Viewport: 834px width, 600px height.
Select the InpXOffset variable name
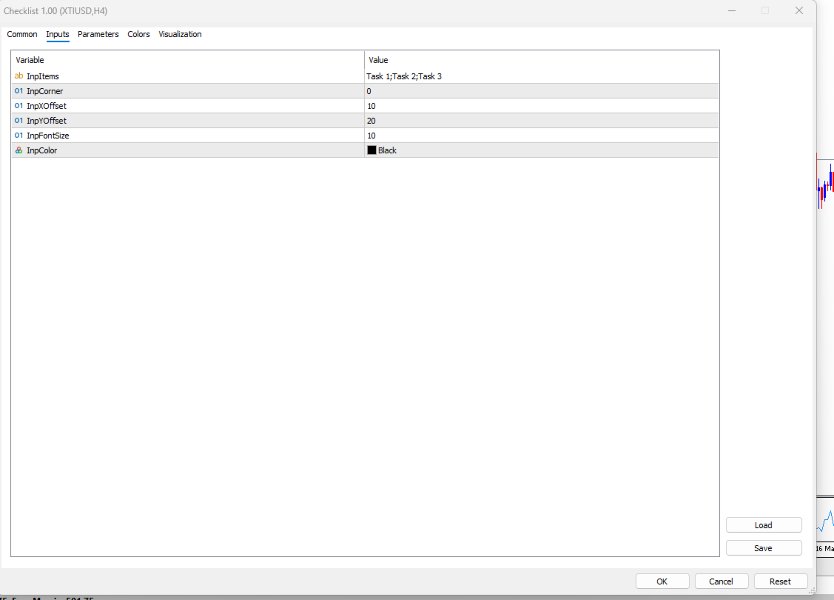(x=46, y=106)
